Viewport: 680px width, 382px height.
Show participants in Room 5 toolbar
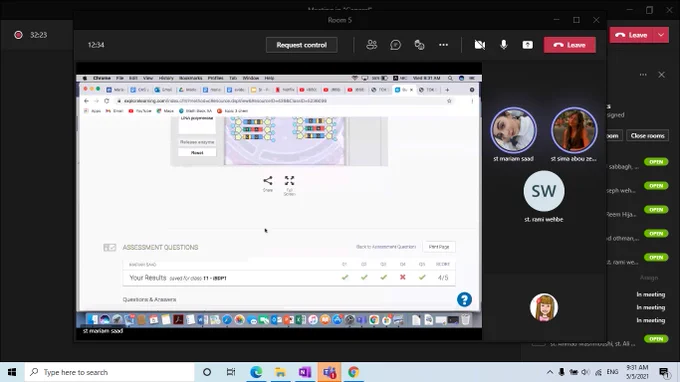click(372, 45)
